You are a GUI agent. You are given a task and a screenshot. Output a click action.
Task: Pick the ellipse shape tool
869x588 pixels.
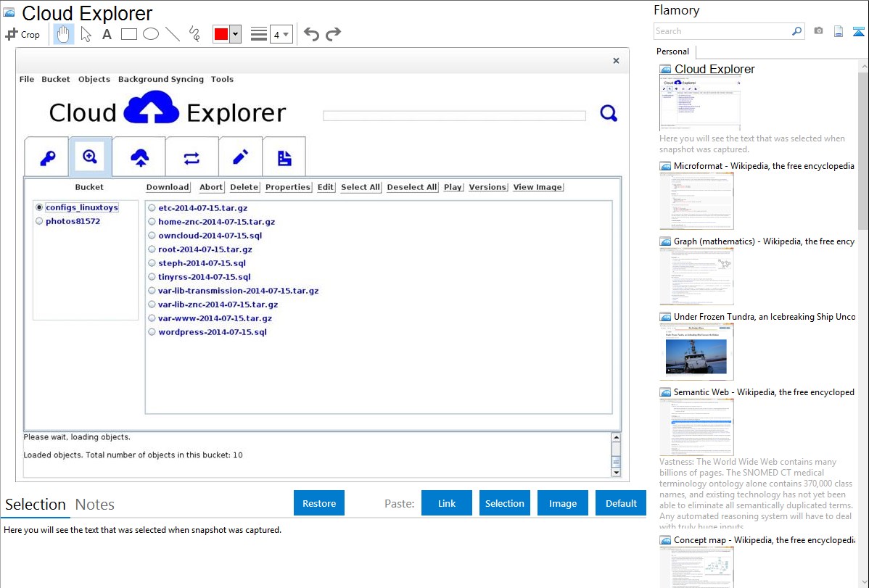[151, 34]
